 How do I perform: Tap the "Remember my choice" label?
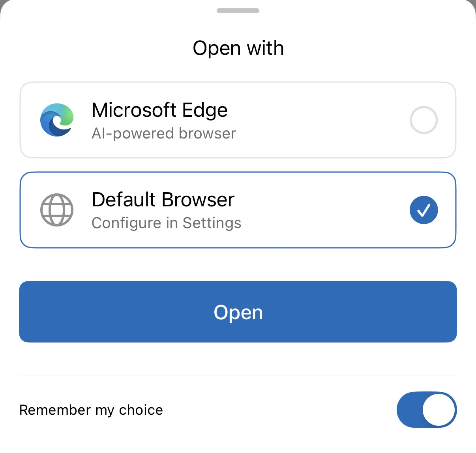click(x=91, y=410)
